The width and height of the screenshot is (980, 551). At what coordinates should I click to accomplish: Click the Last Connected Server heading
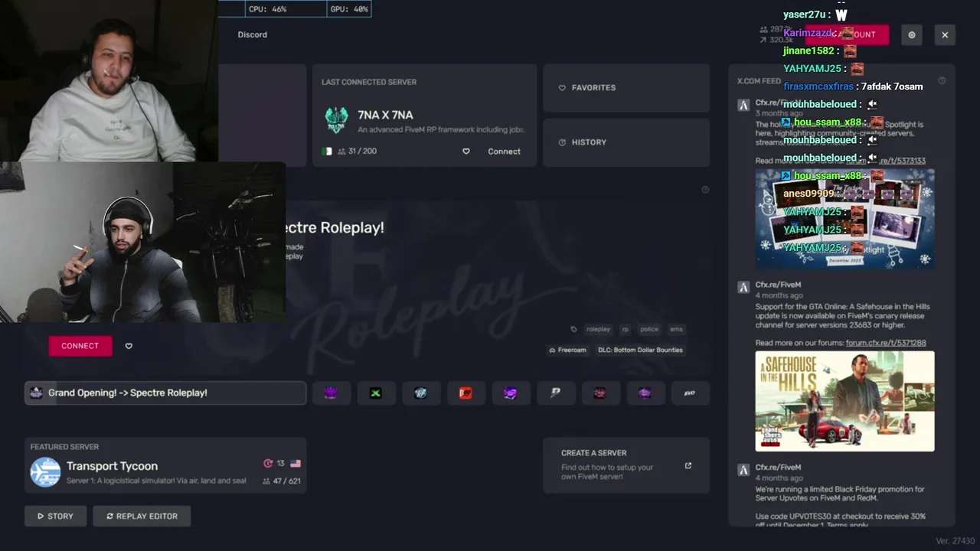pyautogui.click(x=369, y=82)
